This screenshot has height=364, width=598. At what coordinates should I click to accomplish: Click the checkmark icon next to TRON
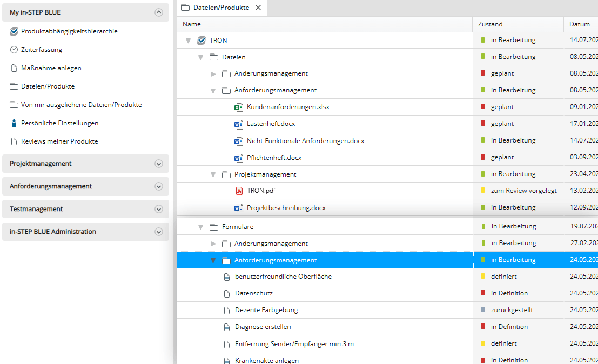201,41
